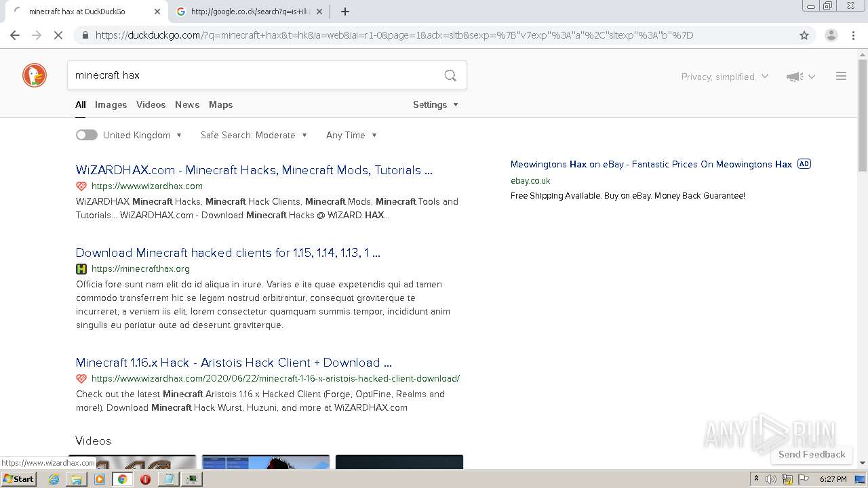Open the third video thumbnail
This screenshot has width=868, height=488.
(399, 462)
